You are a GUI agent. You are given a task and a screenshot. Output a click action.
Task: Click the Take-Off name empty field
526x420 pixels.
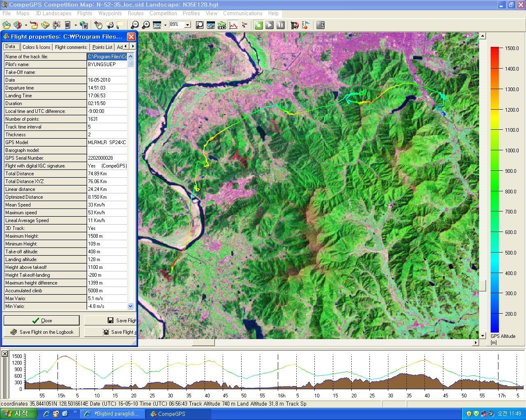(x=107, y=72)
